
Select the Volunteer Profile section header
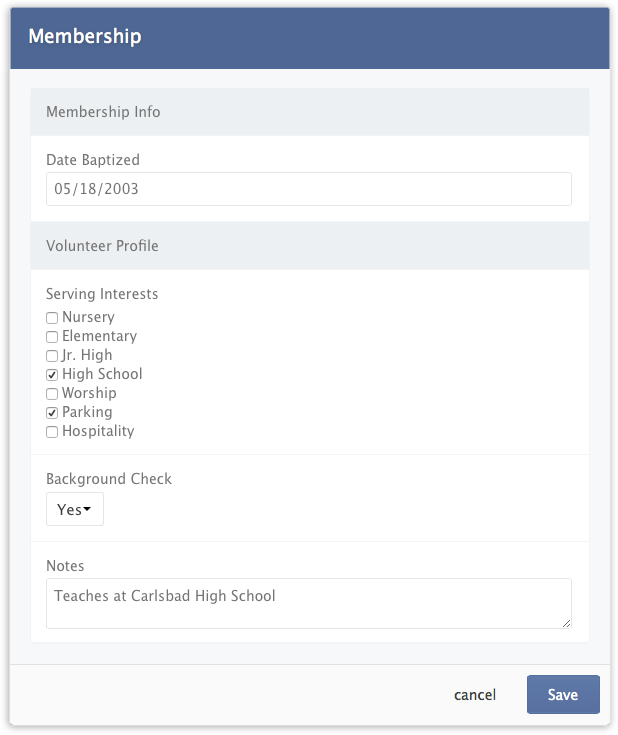pos(102,246)
